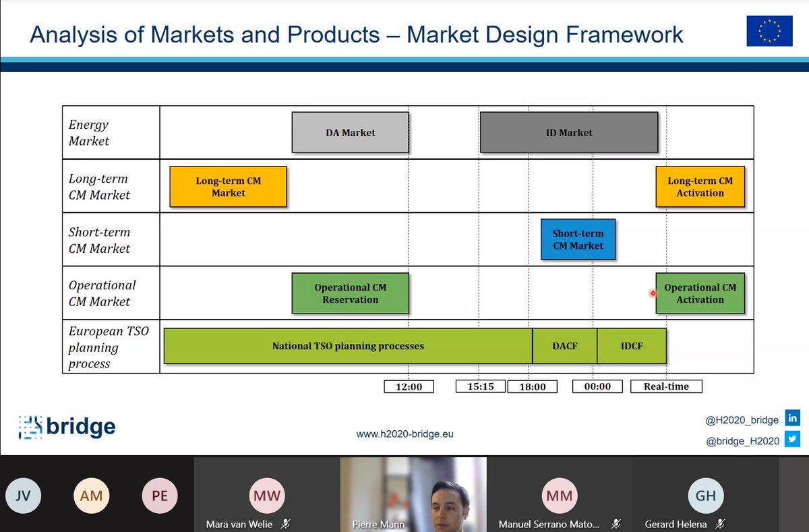
Task: Click the @H2020_bridge handle
Action: [742, 419]
